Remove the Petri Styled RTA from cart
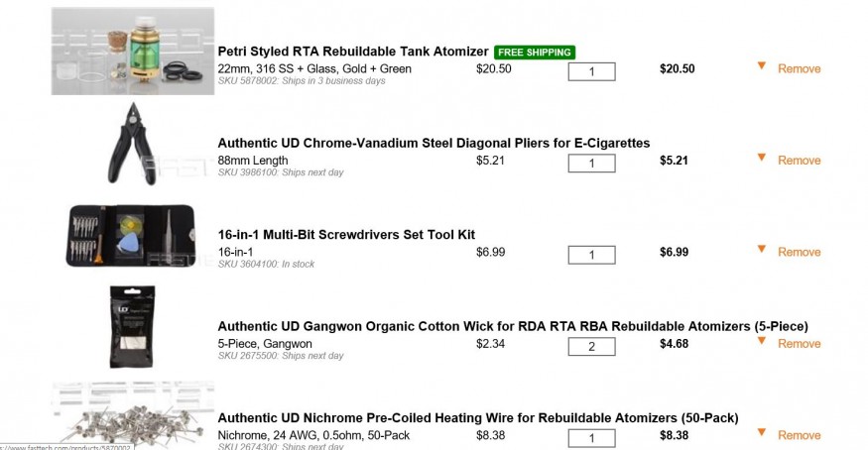Image resolution: width=868 pixels, height=450 pixels. 799,69
